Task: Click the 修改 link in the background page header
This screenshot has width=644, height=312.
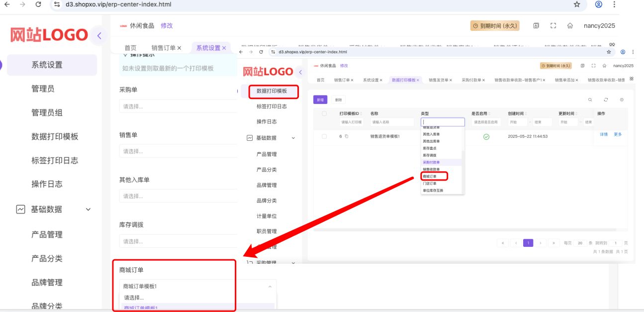Action: point(167,25)
